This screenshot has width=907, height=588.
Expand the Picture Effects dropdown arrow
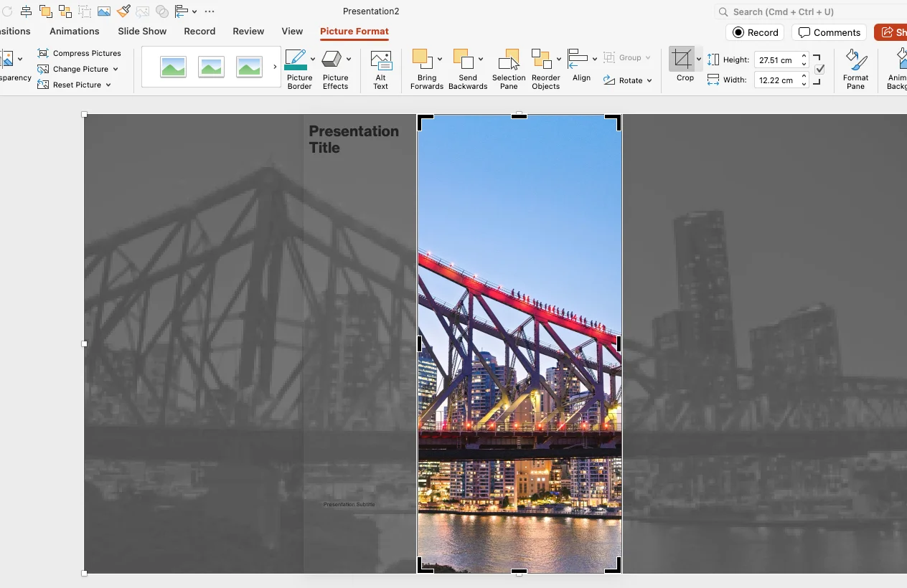coord(349,59)
